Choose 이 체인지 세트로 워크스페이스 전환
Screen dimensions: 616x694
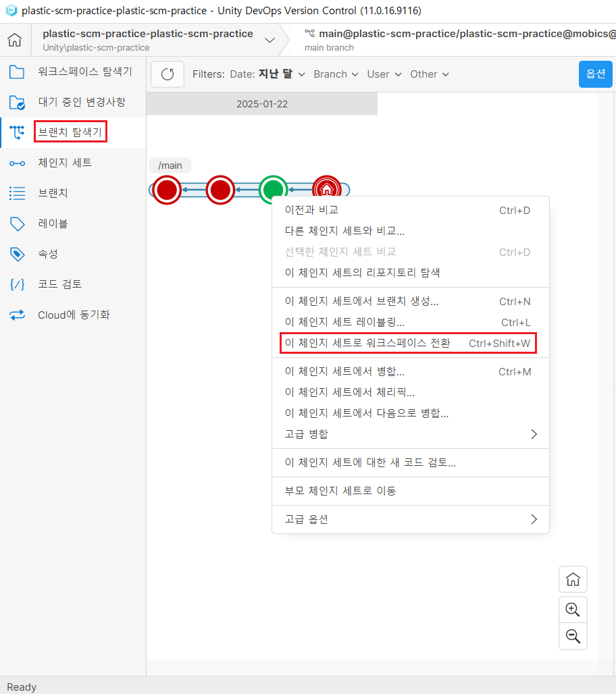tap(411, 343)
